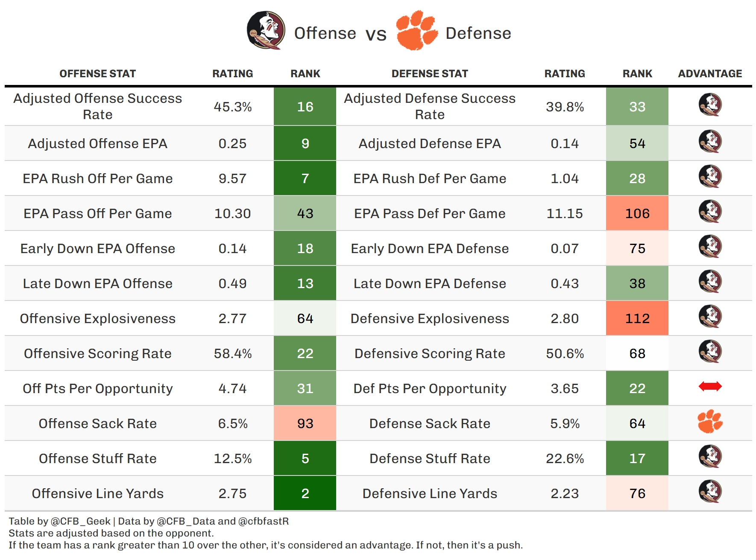Click the salmon offense rank 93 cell
756x560 pixels.
(305, 423)
